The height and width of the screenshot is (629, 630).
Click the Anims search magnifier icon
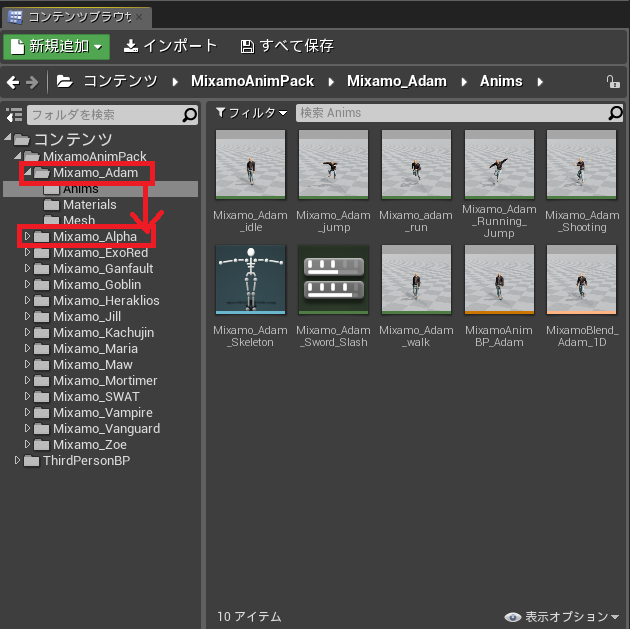(x=615, y=113)
